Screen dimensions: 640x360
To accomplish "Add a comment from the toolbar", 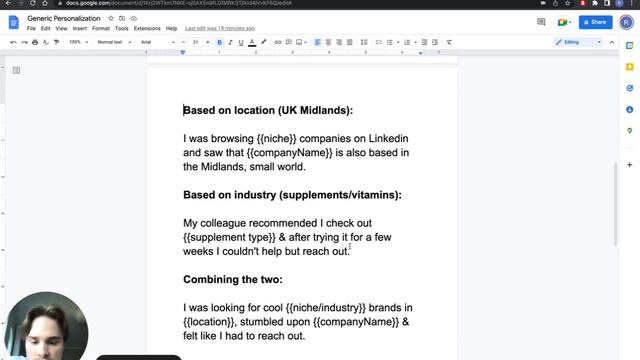I will coord(289,42).
